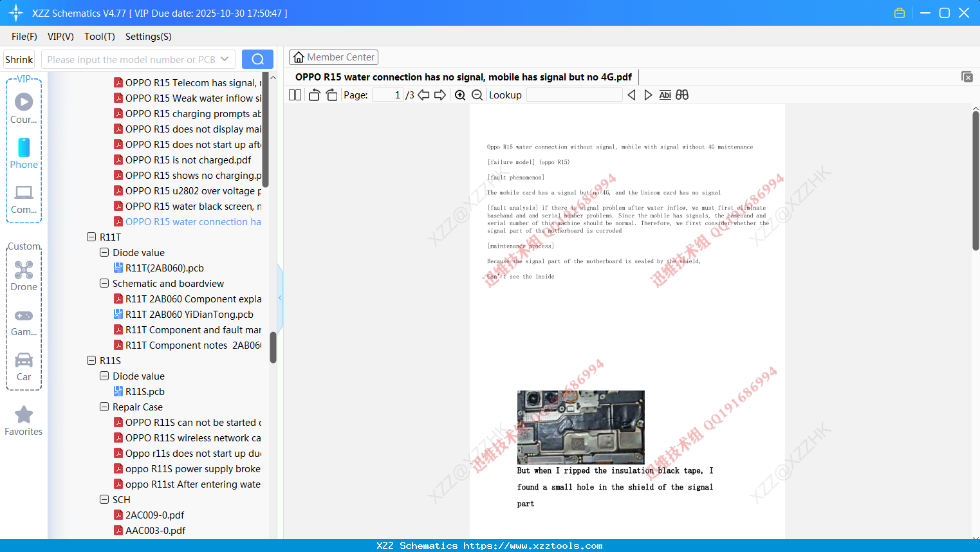Viewport: 980px width, 552px height.
Task: Collapse the Diode value node under R11T
Action: pos(104,252)
